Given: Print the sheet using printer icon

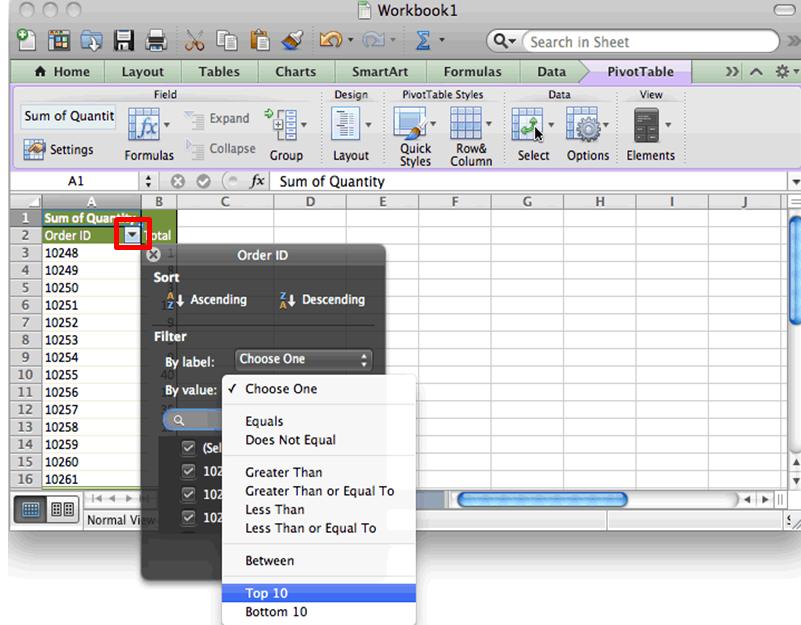Looking at the screenshot, I should tap(156, 40).
